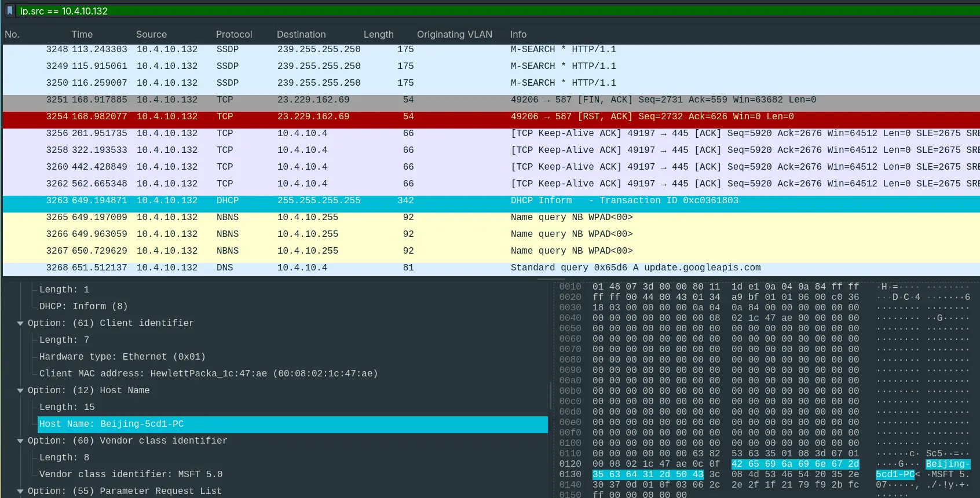The width and height of the screenshot is (980, 498).
Task: Select packet 3251 with FIN, ACK flags
Action: [348, 100]
